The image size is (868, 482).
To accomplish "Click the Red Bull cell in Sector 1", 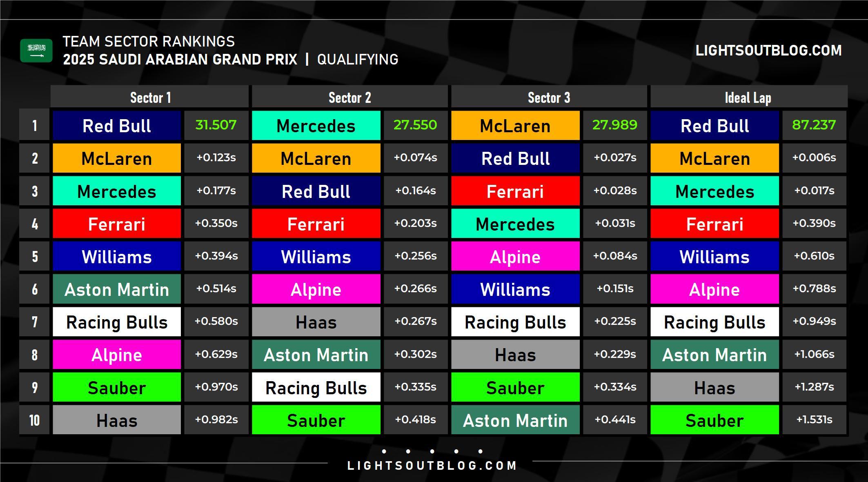I will [x=117, y=125].
